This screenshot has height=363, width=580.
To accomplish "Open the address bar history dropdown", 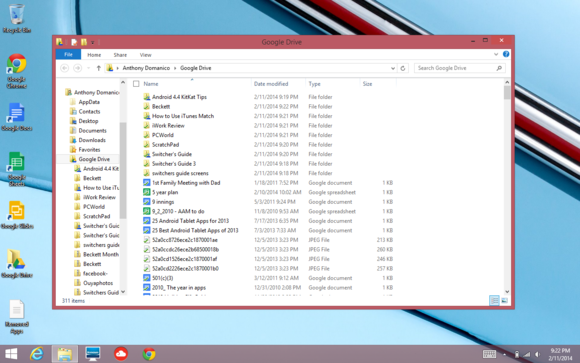I will tap(392, 68).
